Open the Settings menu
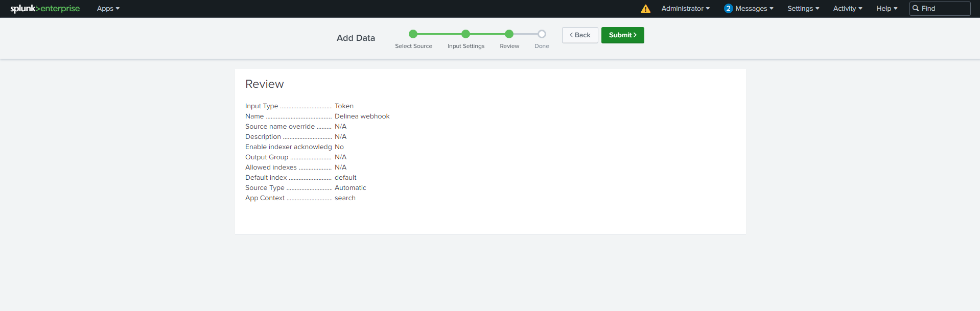Viewport: 980px width, 311px height. [x=803, y=9]
